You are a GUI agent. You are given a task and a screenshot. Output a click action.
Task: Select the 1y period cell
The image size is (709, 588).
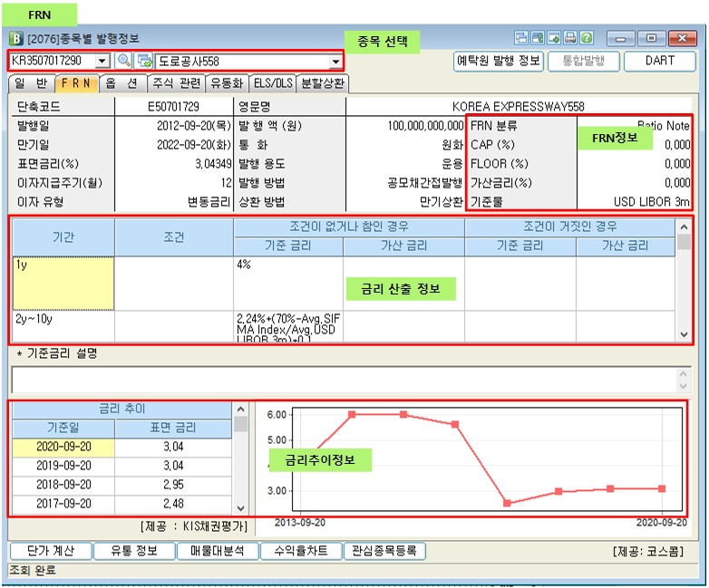63,284
